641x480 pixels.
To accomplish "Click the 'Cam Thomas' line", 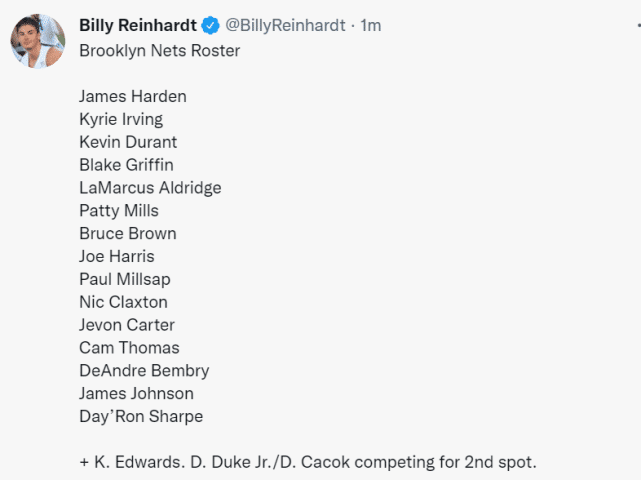I will click(x=129, y=348).
